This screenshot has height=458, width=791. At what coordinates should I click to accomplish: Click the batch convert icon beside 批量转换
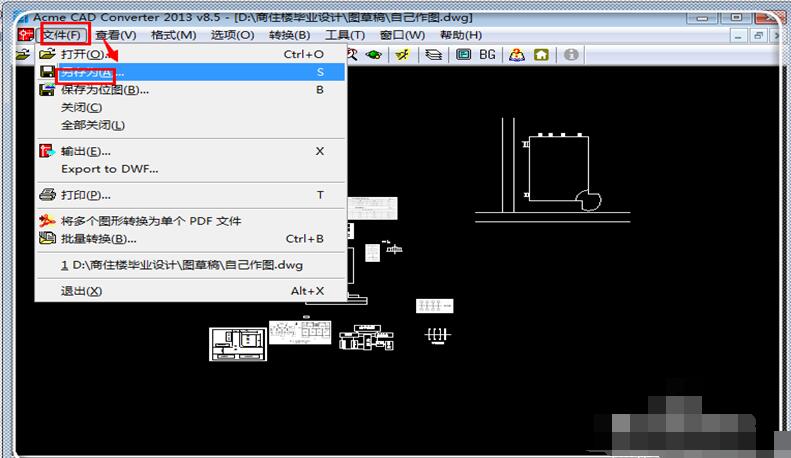pos(47,238)
